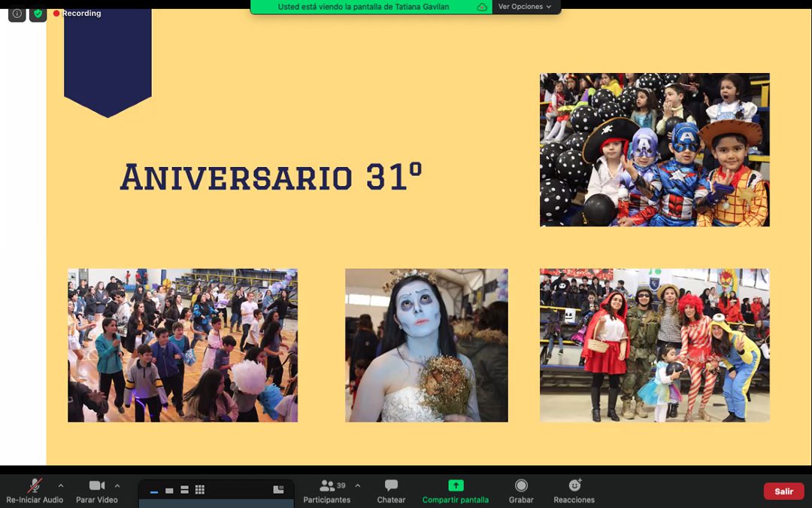Click the red Salir button
The height and width of the screenshot is (508, 812).
783,491
